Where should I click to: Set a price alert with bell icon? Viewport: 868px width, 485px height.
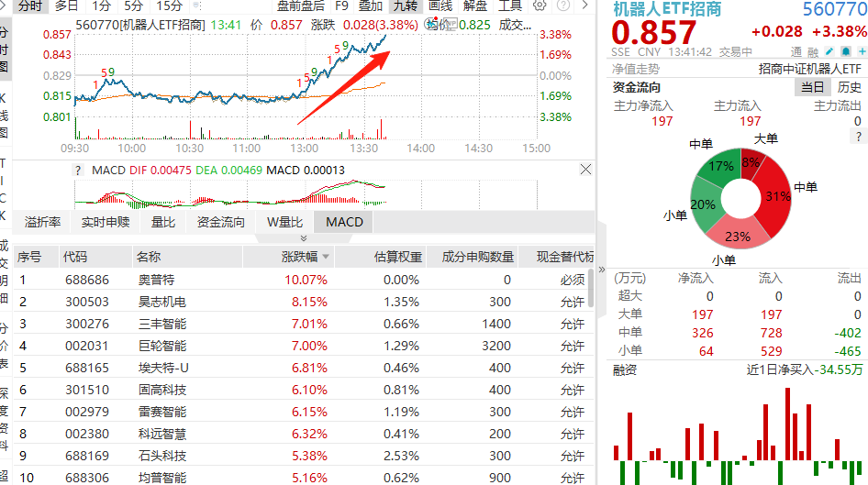(x=846, y=52)
